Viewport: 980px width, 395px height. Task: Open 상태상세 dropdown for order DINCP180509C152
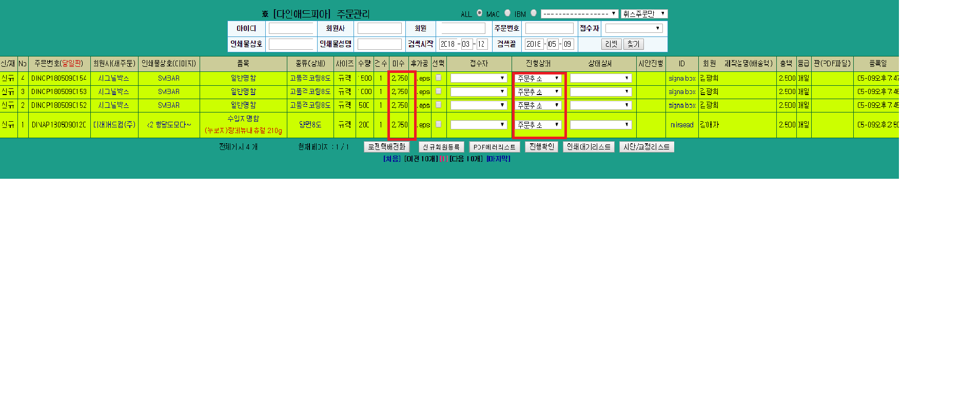(600, 105)
